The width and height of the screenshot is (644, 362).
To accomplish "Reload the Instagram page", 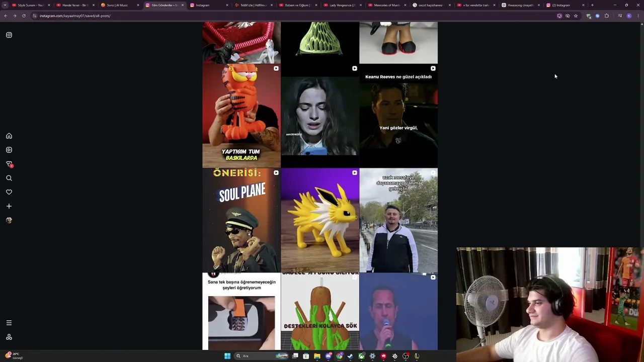I will [24, 16].
